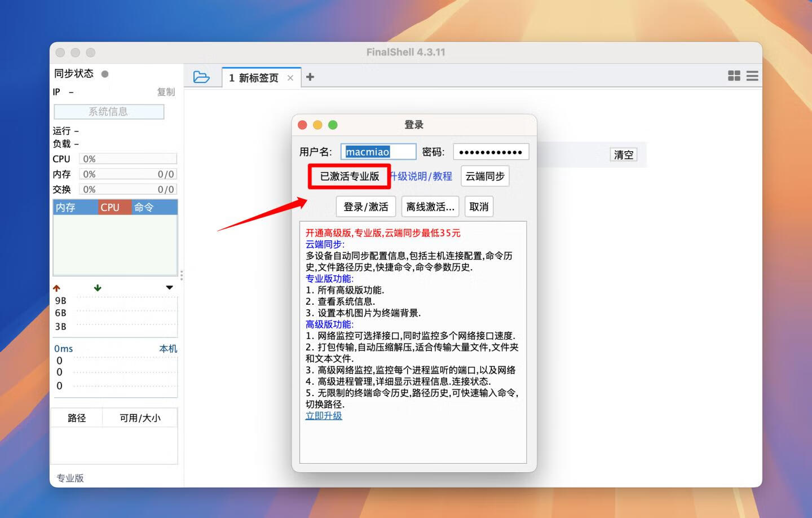Click the 专业版功能: heading text

tap(330, 278)
